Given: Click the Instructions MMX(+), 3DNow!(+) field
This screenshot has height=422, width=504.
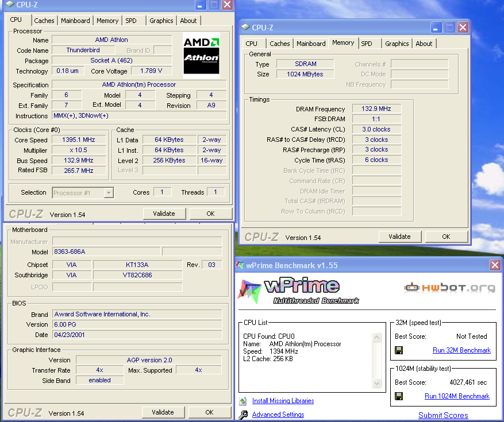Looking at the screenshot, I should point(139,115).
